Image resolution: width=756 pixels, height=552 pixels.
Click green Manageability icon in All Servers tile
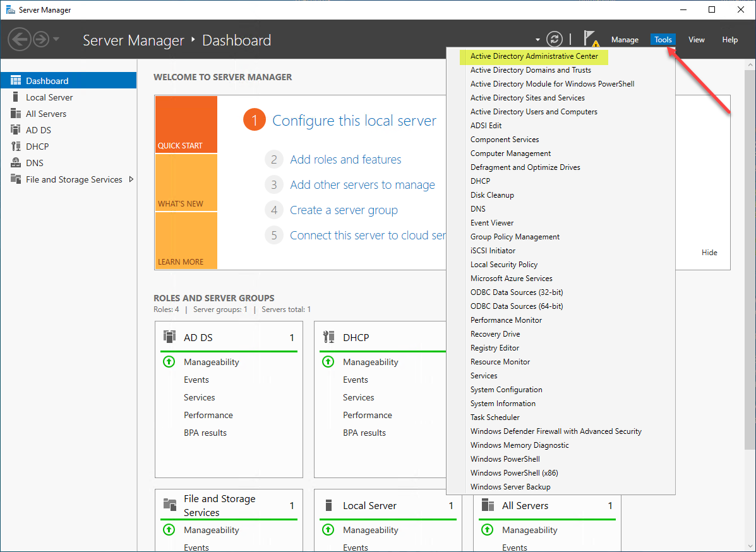[x=487, y=530]
